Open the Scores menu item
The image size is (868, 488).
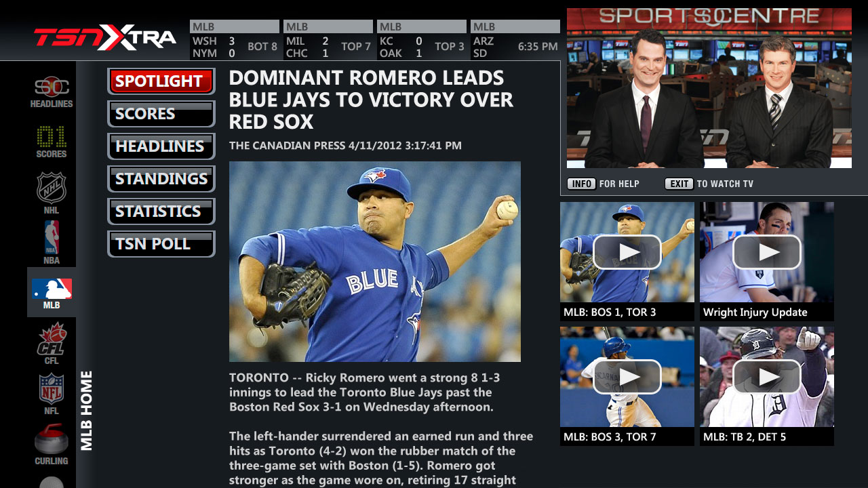click(x=161, y=114)
